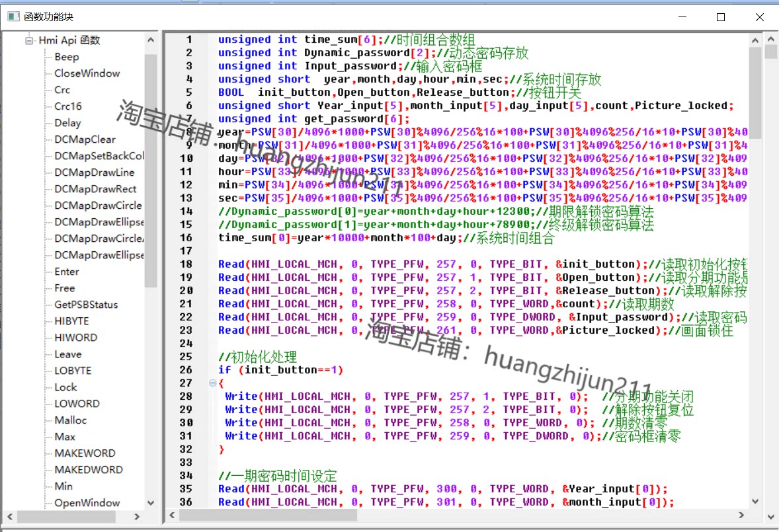Click the time_sum[0] assignment on line 16

[386, 238]
